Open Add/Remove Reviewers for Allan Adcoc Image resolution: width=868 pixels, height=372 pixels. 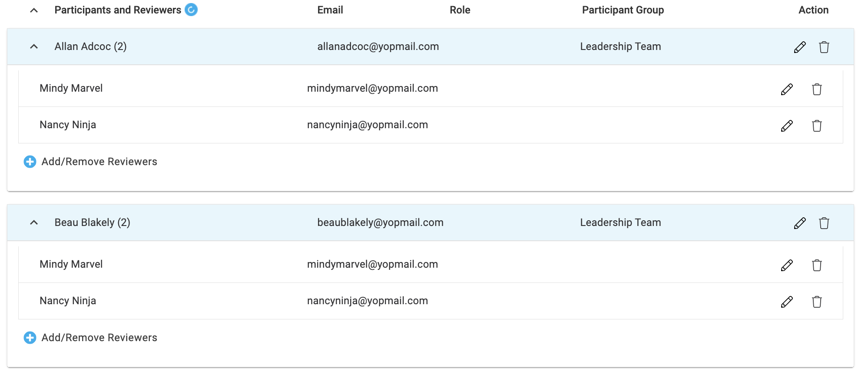(99, 162)
